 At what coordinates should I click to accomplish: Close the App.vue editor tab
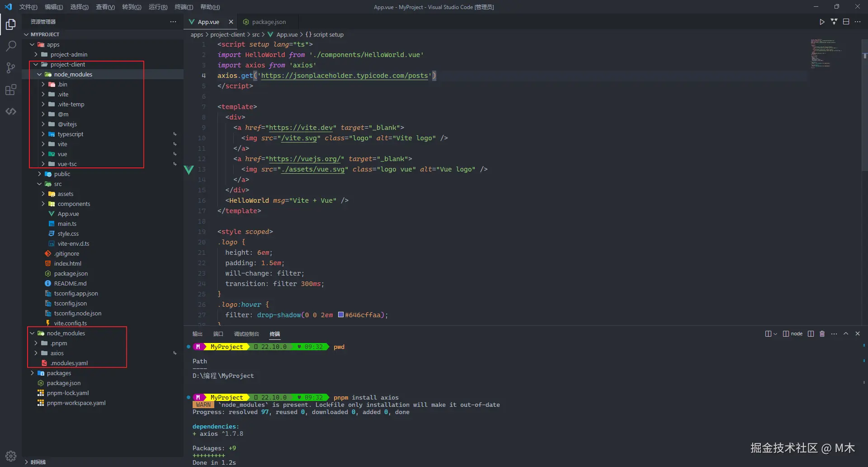(231, 22)
